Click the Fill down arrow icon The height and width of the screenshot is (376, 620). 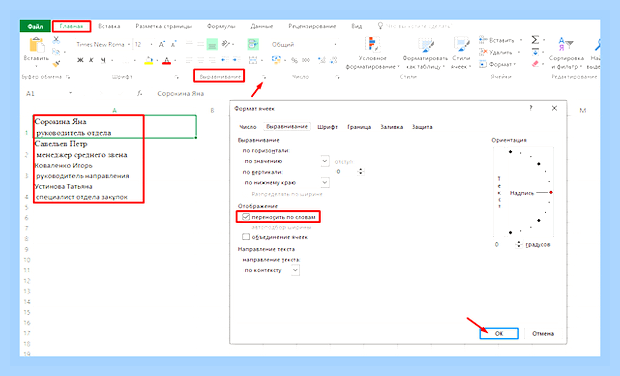coord(535,52)
